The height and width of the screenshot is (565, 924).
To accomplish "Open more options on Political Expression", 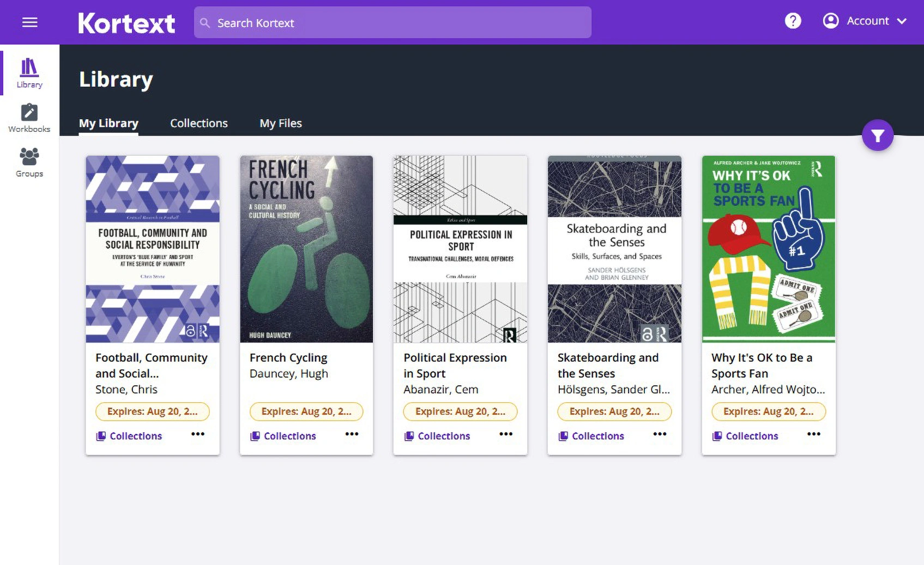I will pos(506,434).
